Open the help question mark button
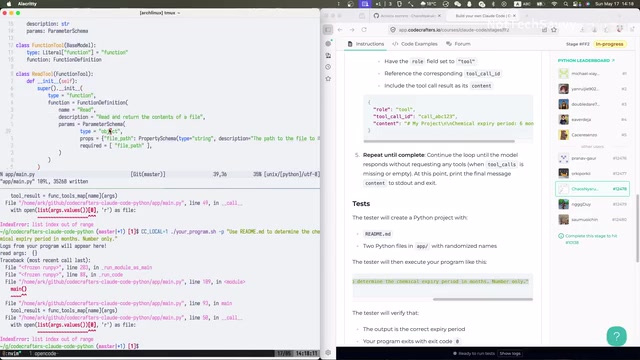Image resolution: width=640 pixels, height=360 pixels. (x=616, y=336)
